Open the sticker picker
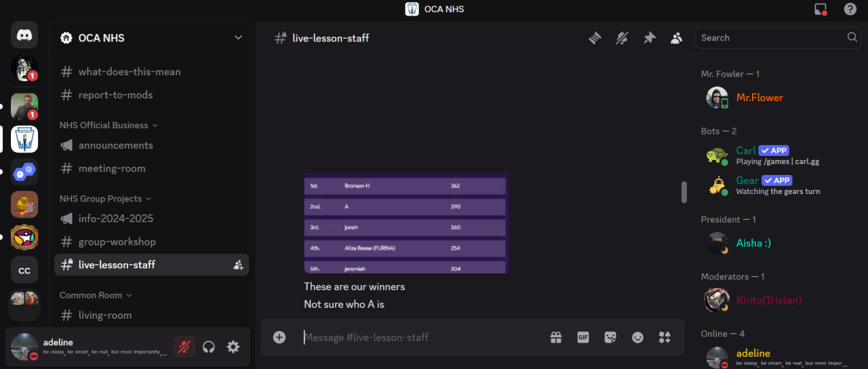 coord(610,337)
